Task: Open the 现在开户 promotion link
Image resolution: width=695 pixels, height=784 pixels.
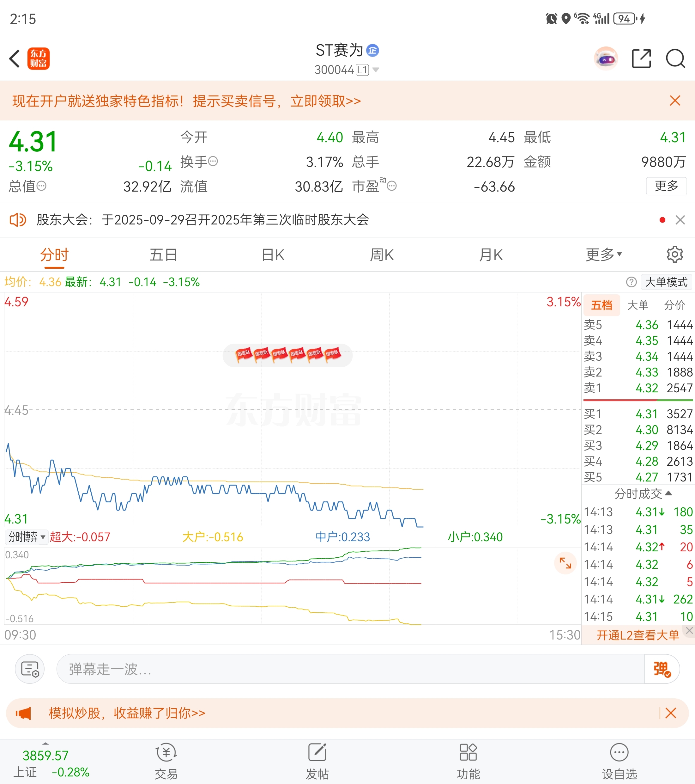Action: point(187,101)
